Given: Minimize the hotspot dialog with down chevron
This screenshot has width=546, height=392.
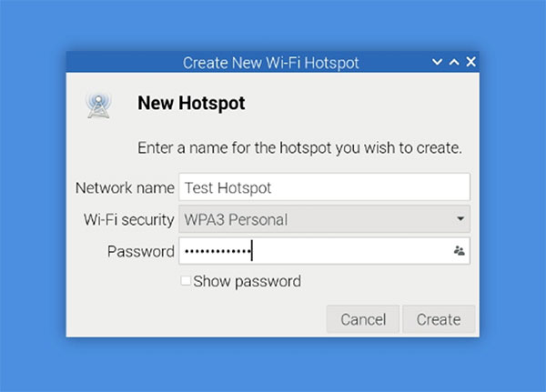Looking at the screenshot, I should coord(437,62).
